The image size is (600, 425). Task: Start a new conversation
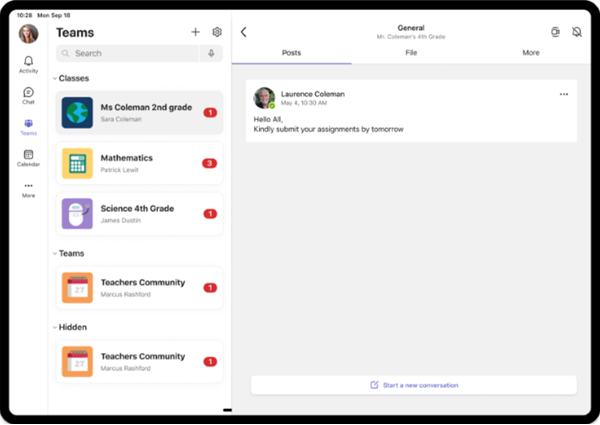tap(414, 385)
